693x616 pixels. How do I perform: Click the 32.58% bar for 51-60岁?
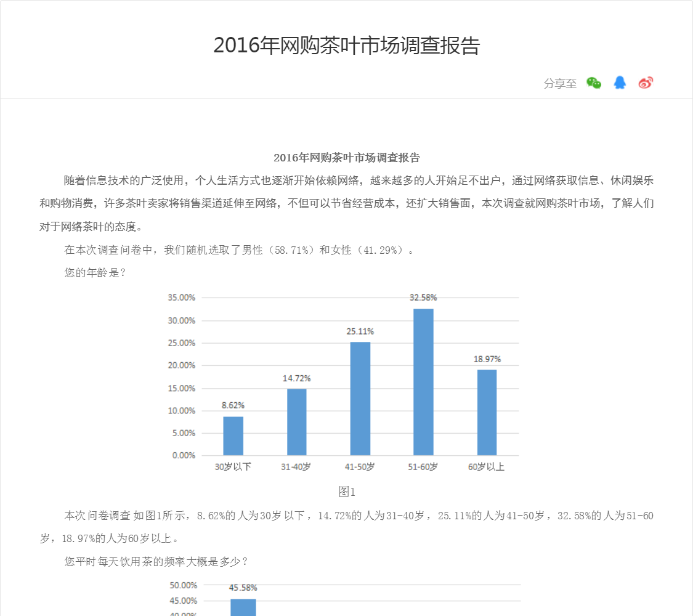point(423,382)
